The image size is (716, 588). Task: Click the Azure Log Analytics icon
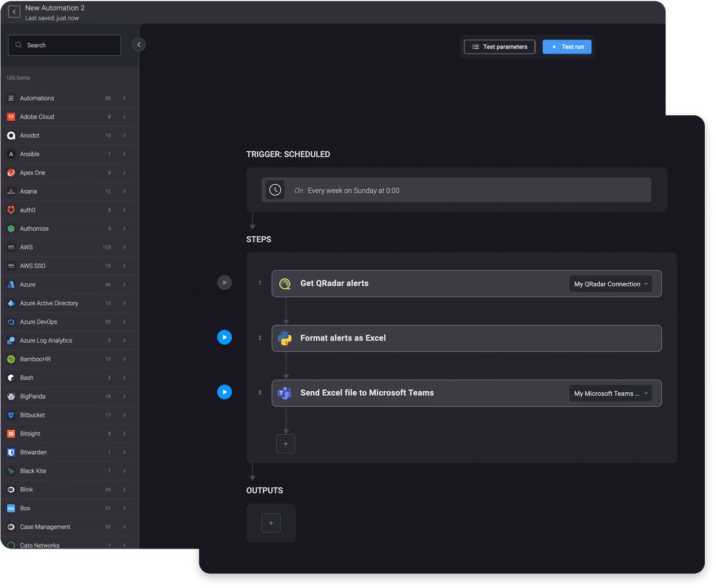tap(11, 341)
